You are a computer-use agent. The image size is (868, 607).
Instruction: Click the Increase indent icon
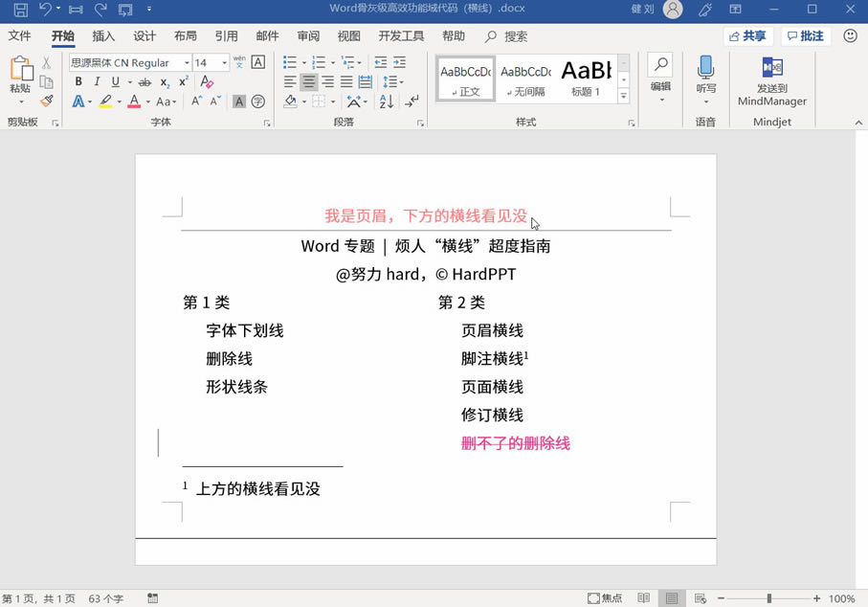coord(400,62)
